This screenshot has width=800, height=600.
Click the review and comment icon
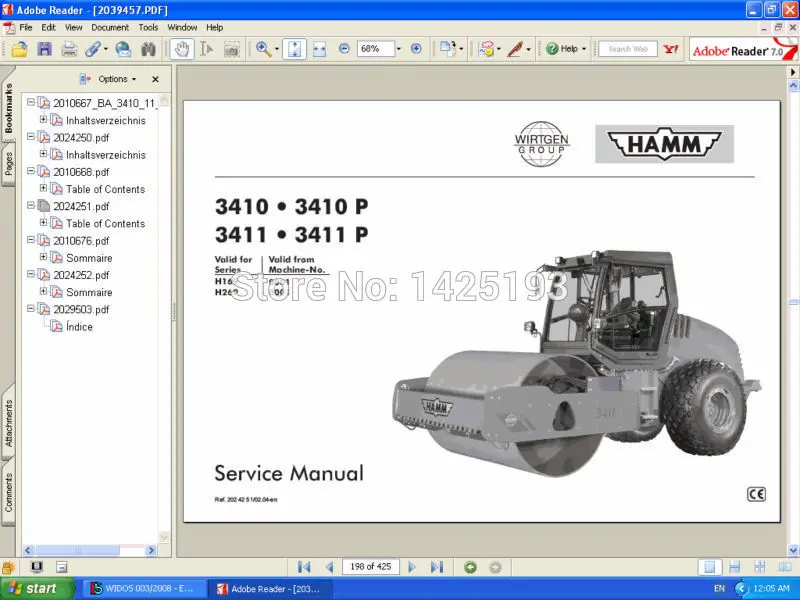point(486,49)
